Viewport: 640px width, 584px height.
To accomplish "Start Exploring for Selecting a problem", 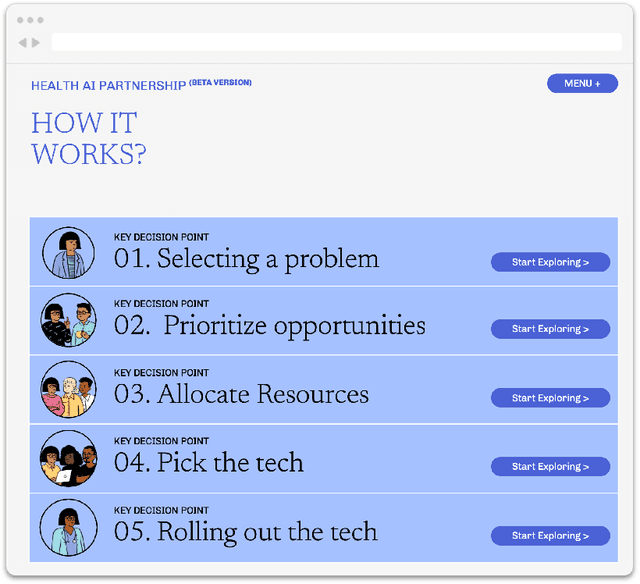I will pyautogui.click(x=550, y=262).
